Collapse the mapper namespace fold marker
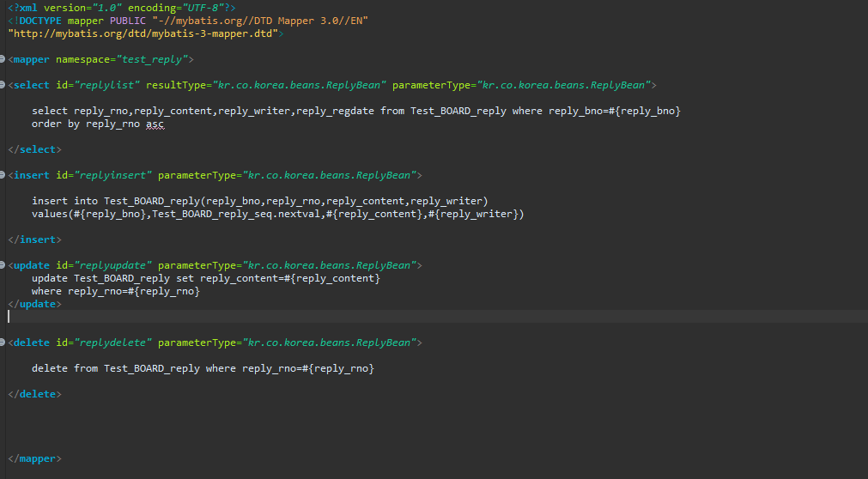 [3, 58]
